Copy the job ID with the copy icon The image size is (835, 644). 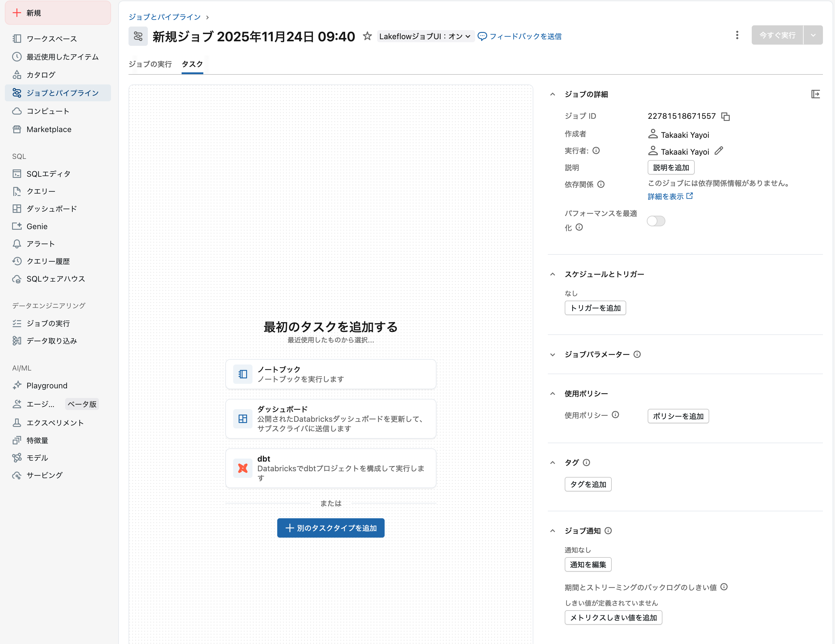726,117
